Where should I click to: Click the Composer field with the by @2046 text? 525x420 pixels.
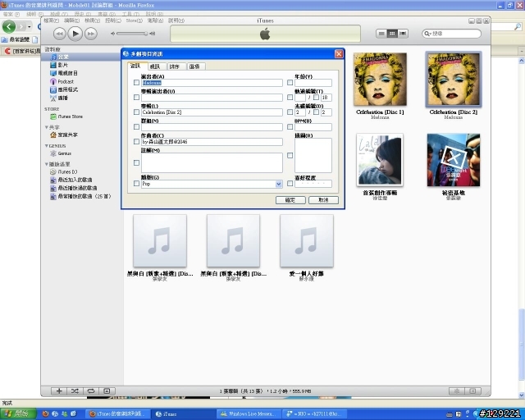coord(212,142)
